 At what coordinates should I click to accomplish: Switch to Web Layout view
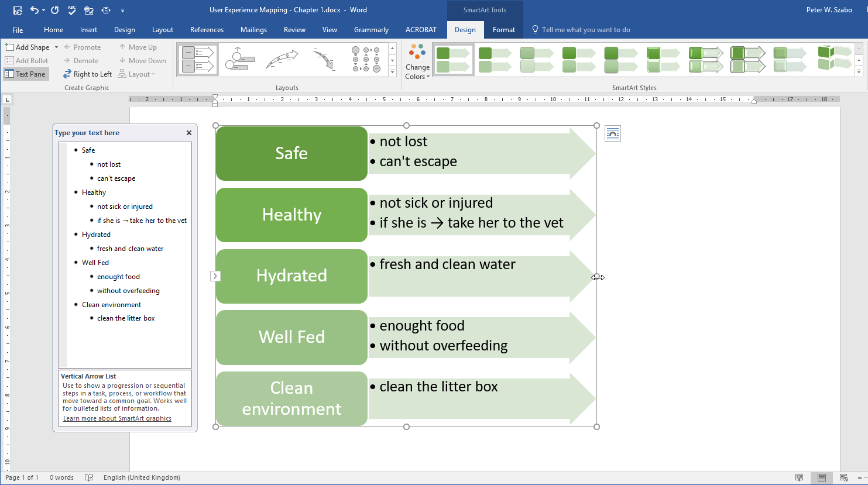coord(843,477)
